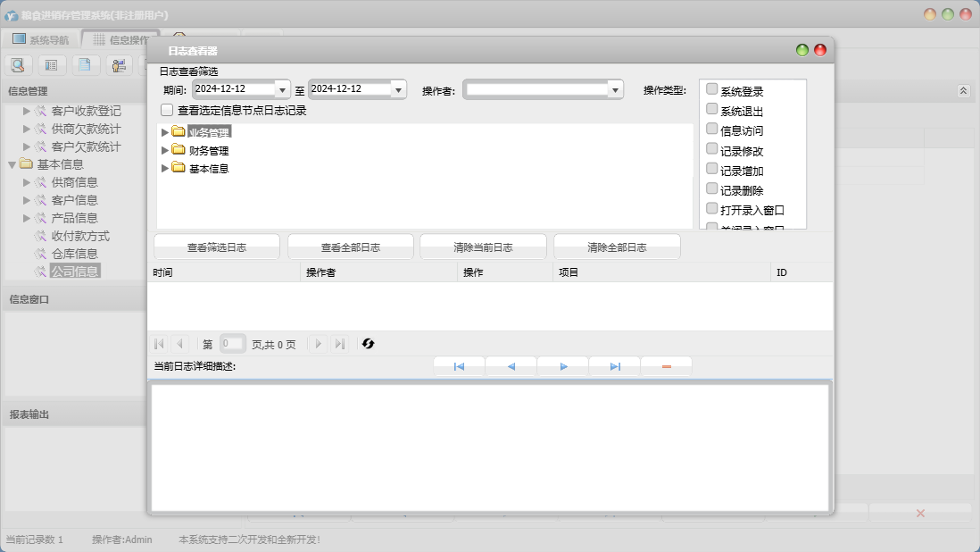The image size is (980, 552).
Task: Collapse 基本信息 in left navigation tree
Action: 12,165
